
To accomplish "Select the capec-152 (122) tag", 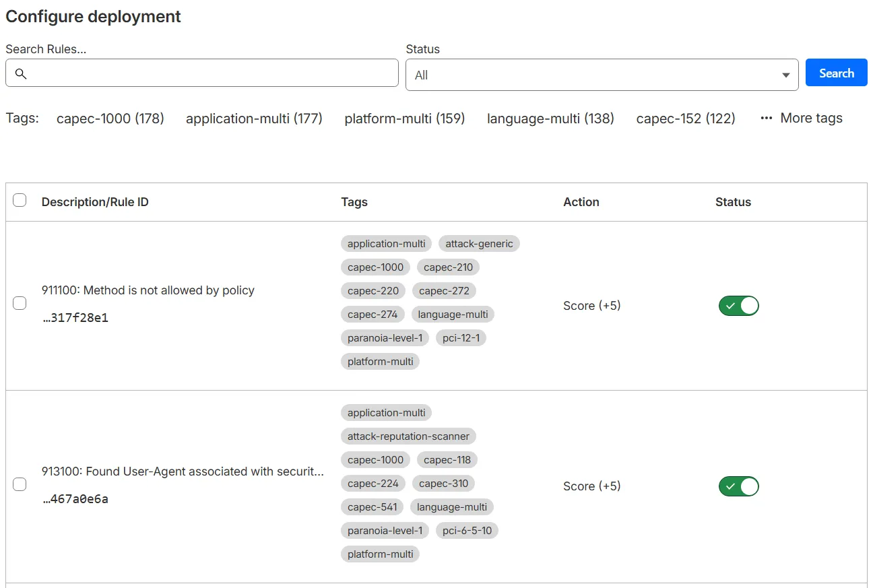I will click(685, 118).
